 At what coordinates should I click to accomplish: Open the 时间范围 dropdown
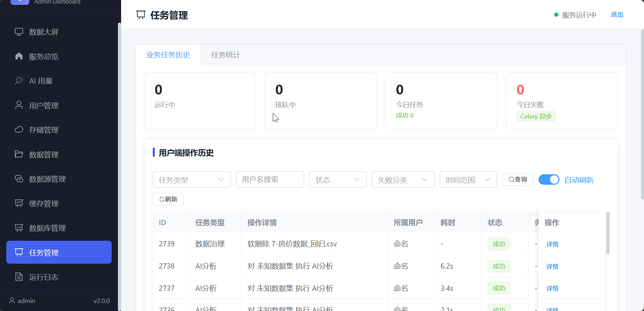468,180
